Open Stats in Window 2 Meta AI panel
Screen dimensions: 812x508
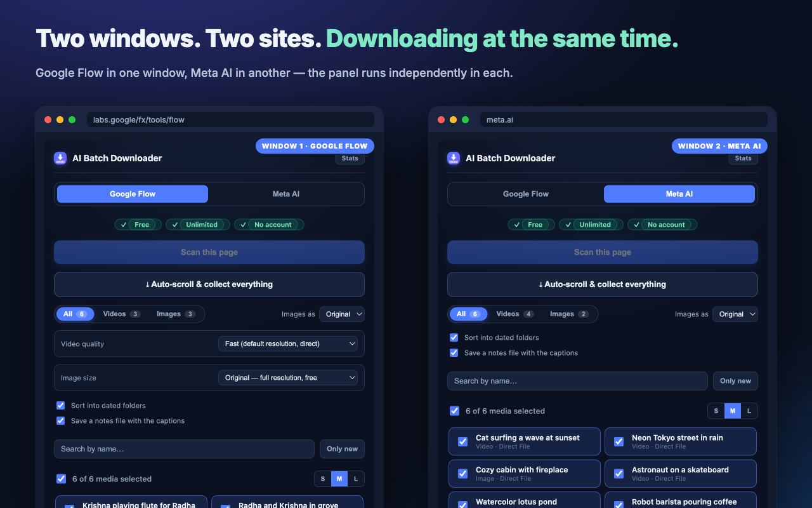[743, 158]
